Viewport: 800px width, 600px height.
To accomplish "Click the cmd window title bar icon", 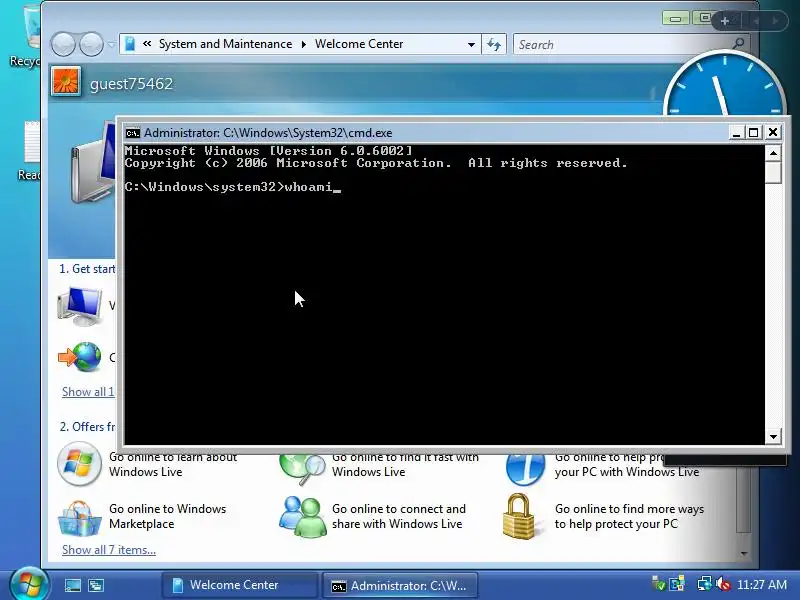I will click(133, 133).
